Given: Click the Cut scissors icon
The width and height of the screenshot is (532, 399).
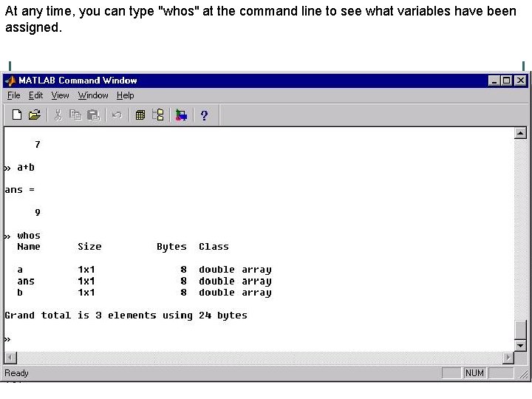Looking at the screenshot, I should pos(58,115).
